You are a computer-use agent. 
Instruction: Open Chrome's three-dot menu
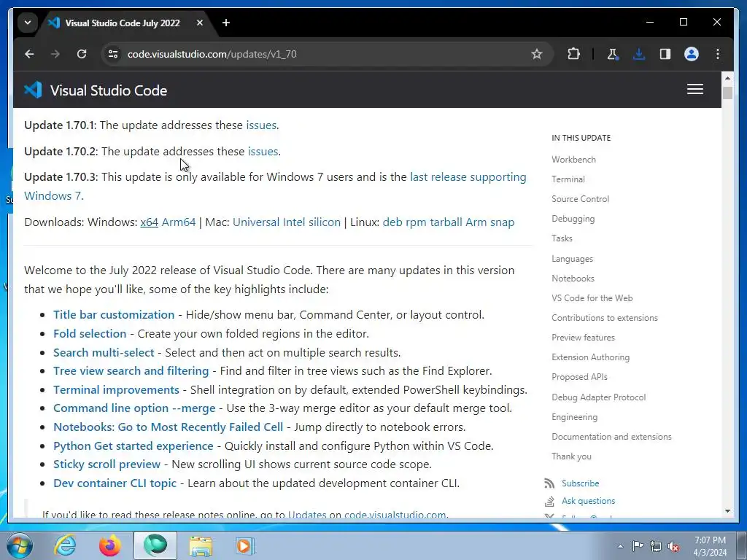point(718,54)
